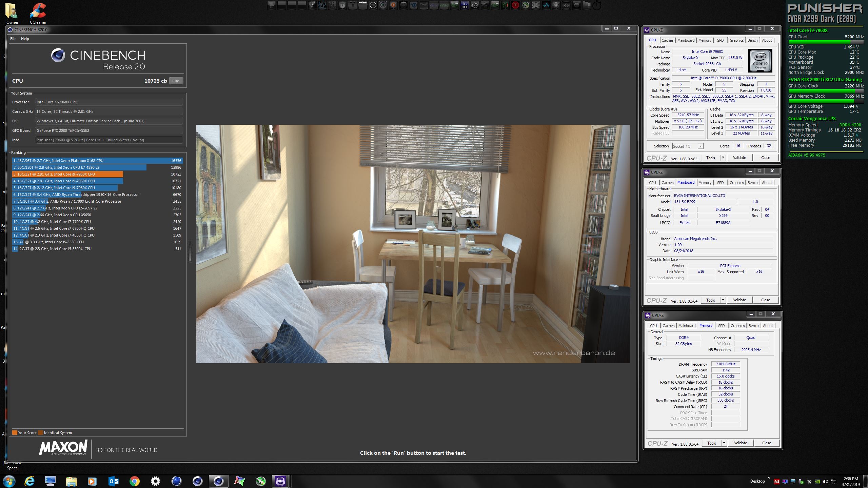Click the AIDA64 red tray icon
Viewport: 868px width, 488px height.
click(777, 482)
